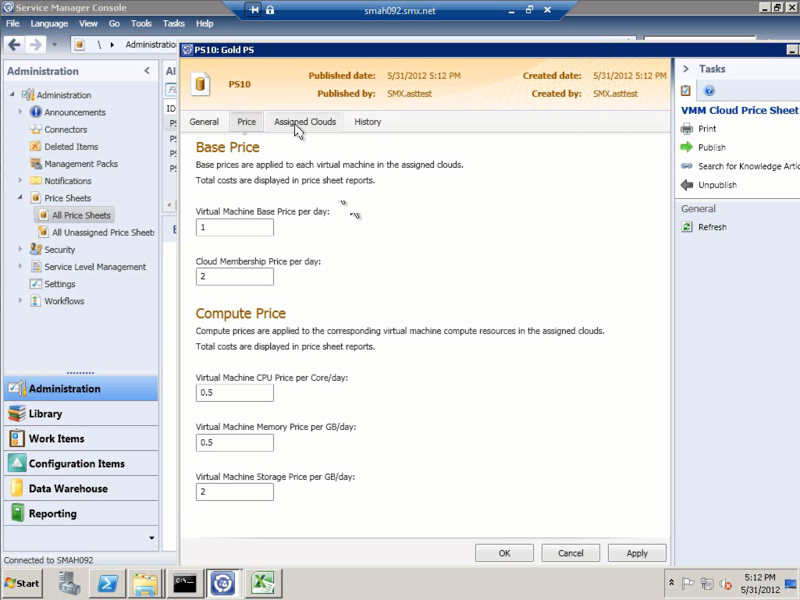Click the Cancel button
The image size is (800, 600).
(x=570, y=553)
